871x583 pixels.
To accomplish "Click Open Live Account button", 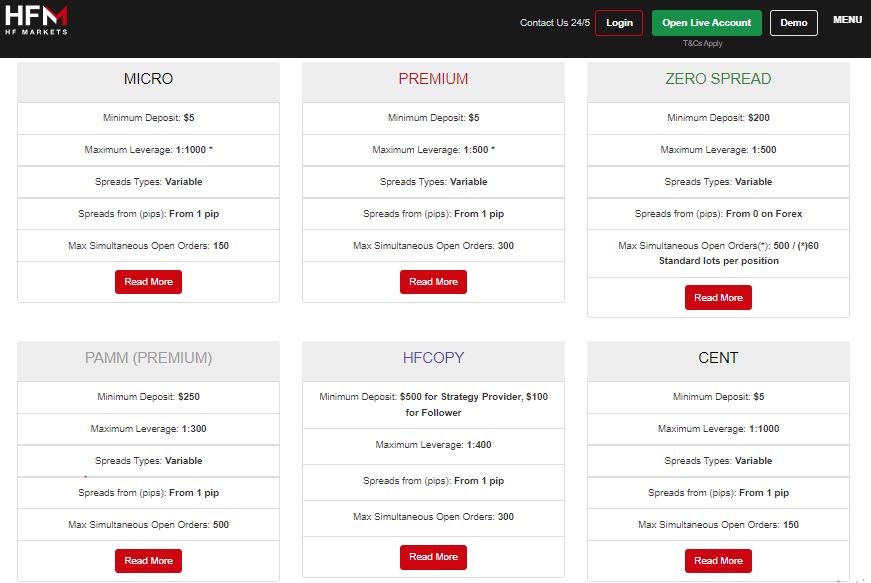I will [x=707, y=23].
